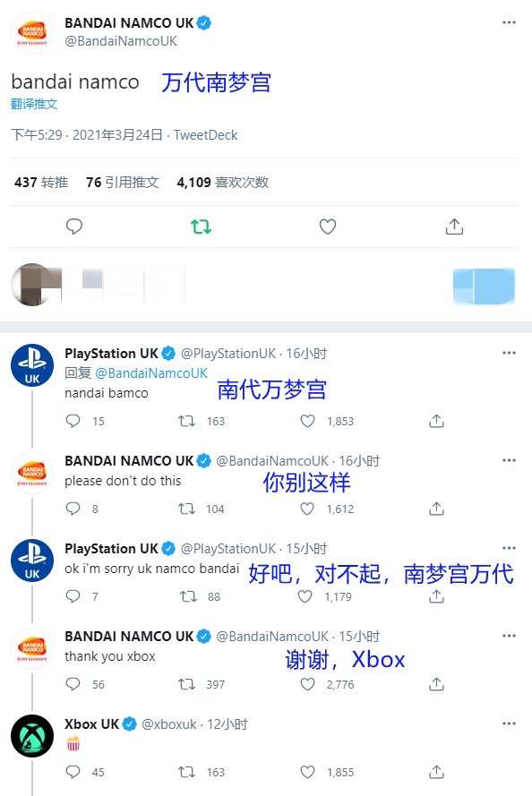This screenshot has height=796, width=532.
Task: Click the translate tweet link
Action: (x=34, y=104)
